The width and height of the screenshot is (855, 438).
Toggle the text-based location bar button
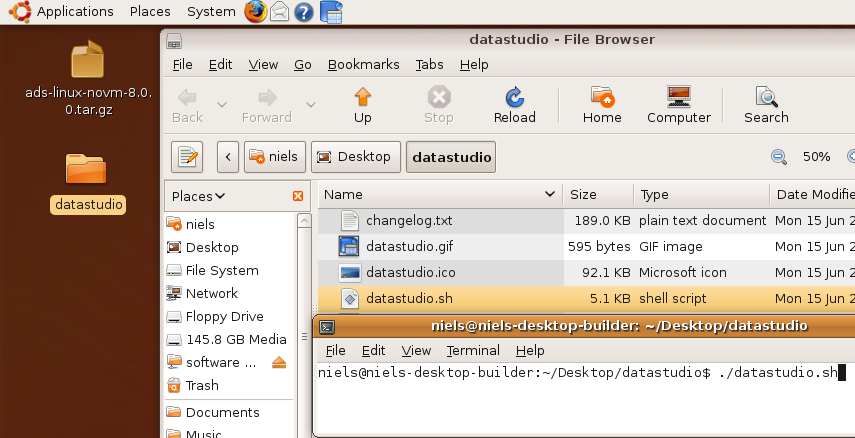click(x=187, y=157)
